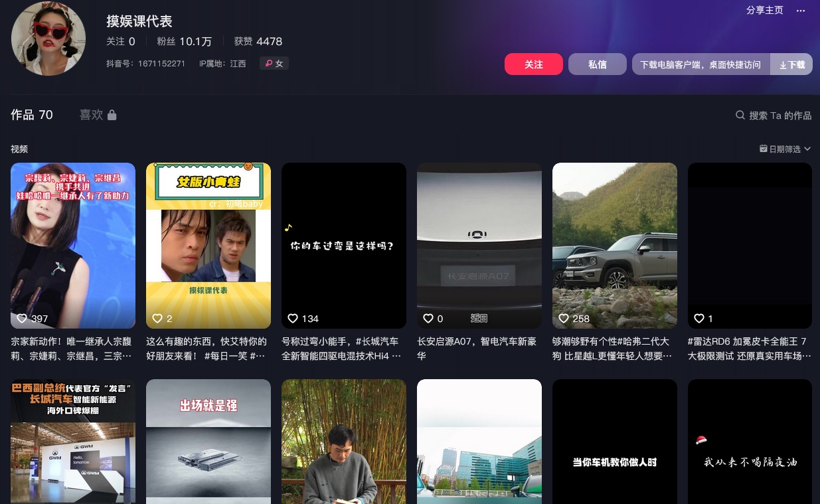Viewport: 820px width, 504px height.
Task: Open the 出场就是强 video thumbnail
Action: (208, 442)
